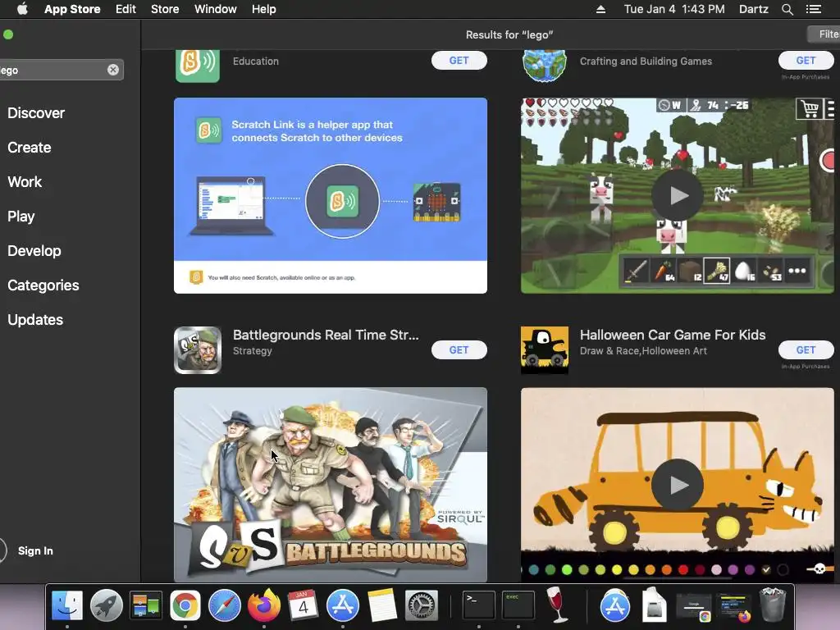Get the Crafting and Building Games app

coord(806,61)
